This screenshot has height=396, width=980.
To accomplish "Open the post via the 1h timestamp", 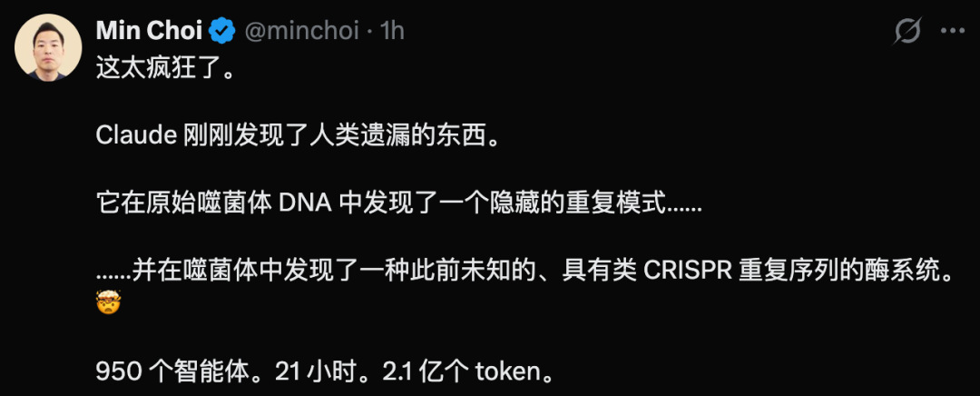I will coord(392,31).
